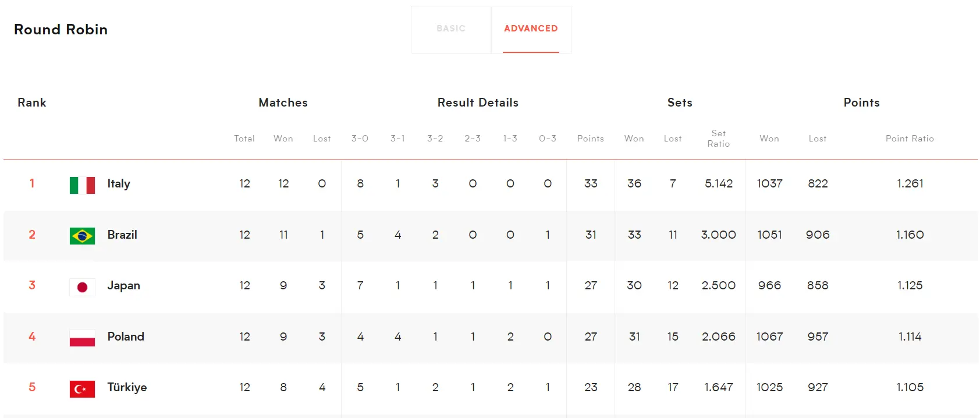
Task: Open the Japan team link
Action: (123, 286)
